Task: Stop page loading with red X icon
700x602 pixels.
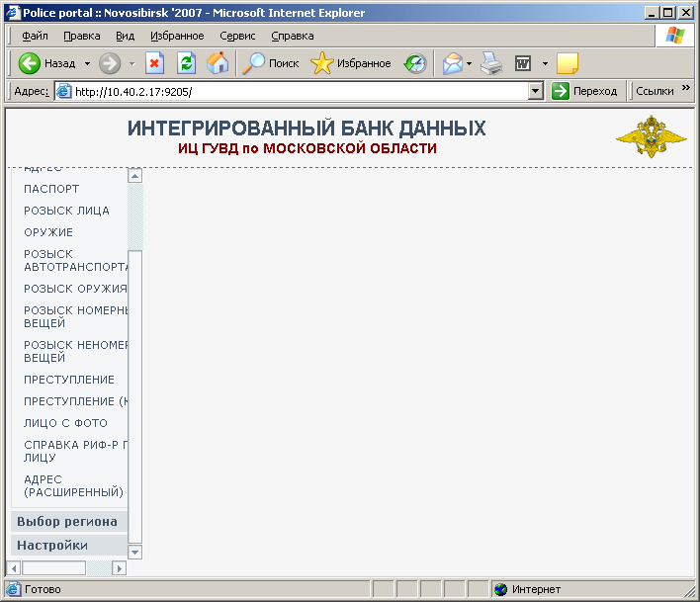Action: point(154,63)
